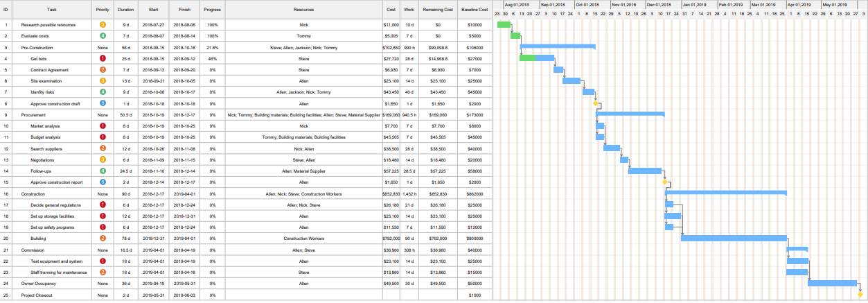
Task: Click the red priority 1 icon for Get bids
Action: (103, 58)
